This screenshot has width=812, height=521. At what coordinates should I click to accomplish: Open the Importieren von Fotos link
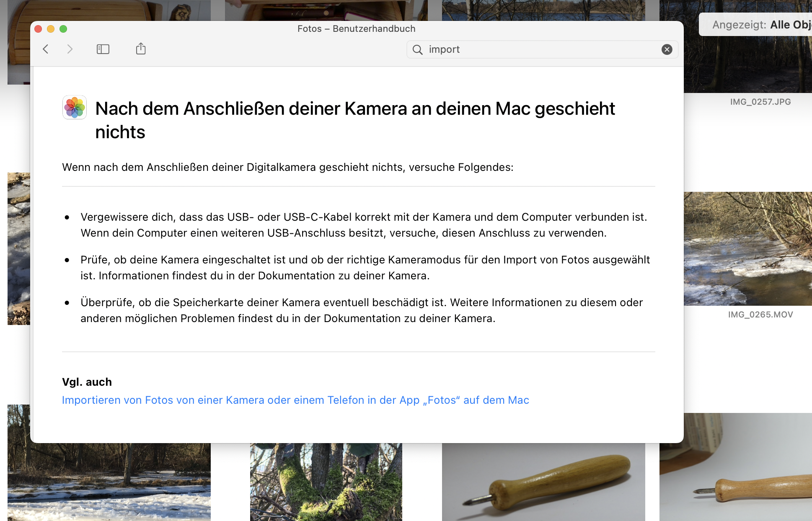pos(295,400)
